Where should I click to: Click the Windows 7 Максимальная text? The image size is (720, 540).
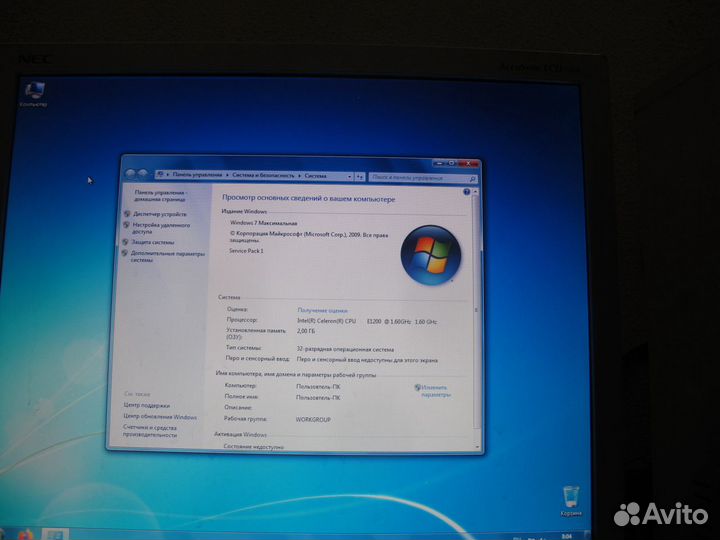[264, 223]
